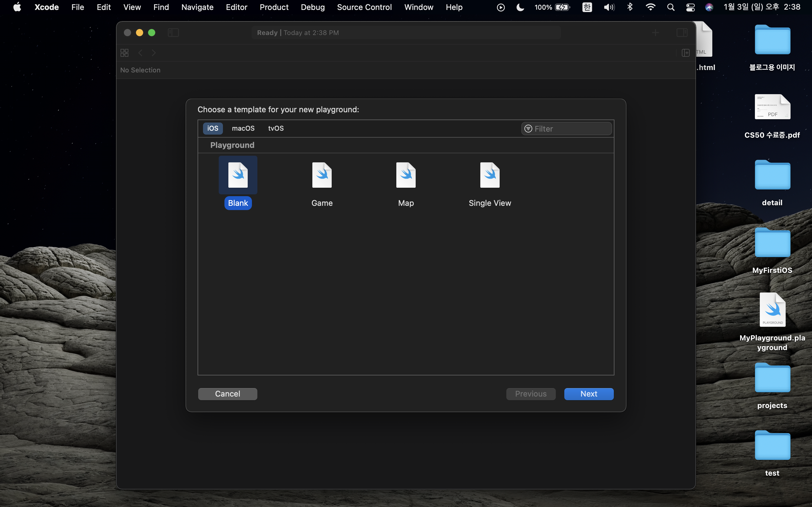The height and width of the screenshot is (507, 812).
Task: Switch to the macOS tab
Action: click(x=243, y=129)
